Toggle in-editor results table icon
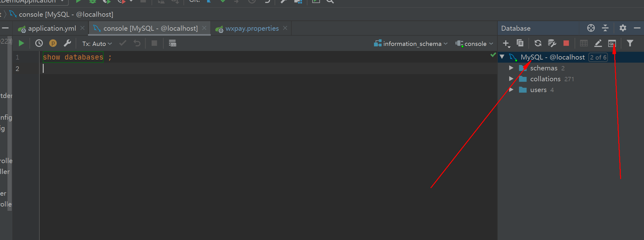Screen dimensions: 644x240 172,43
